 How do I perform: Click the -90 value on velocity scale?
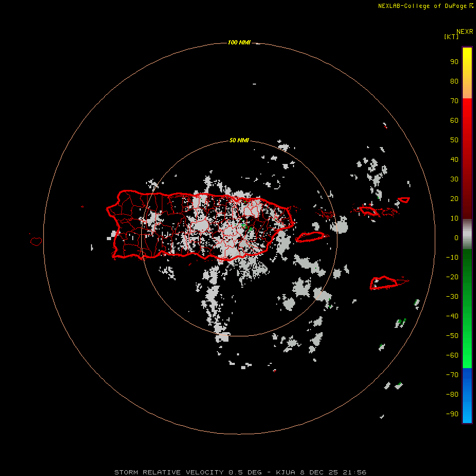452,414
